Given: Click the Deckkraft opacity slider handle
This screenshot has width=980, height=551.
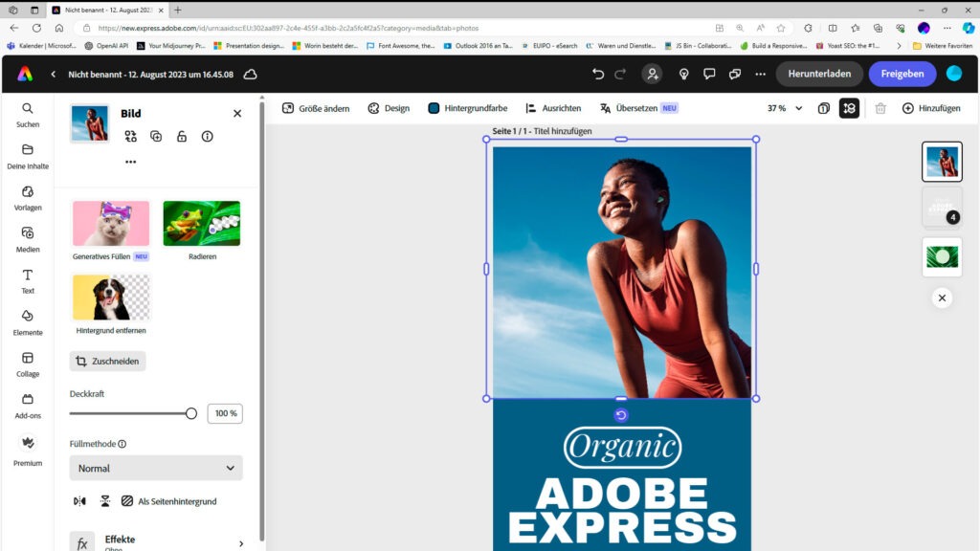Looking at the screenshot, I should [191, 413].
